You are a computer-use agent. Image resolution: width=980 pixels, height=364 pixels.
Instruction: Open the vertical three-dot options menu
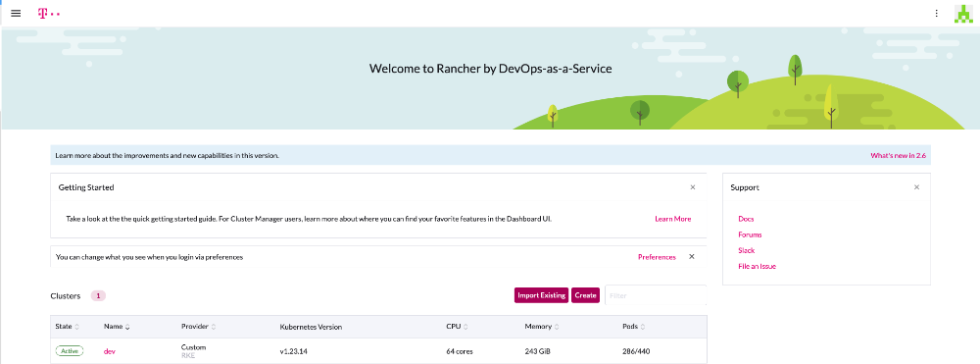(936, 13)
